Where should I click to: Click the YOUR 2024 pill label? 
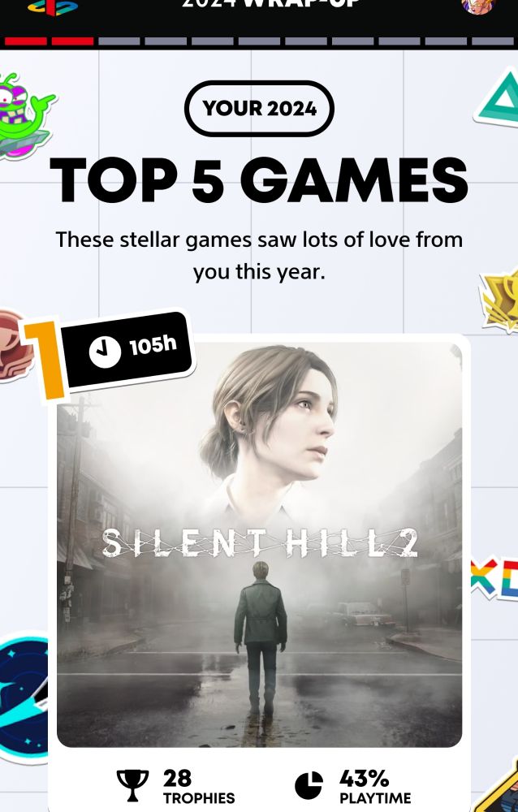click(259, 109)
